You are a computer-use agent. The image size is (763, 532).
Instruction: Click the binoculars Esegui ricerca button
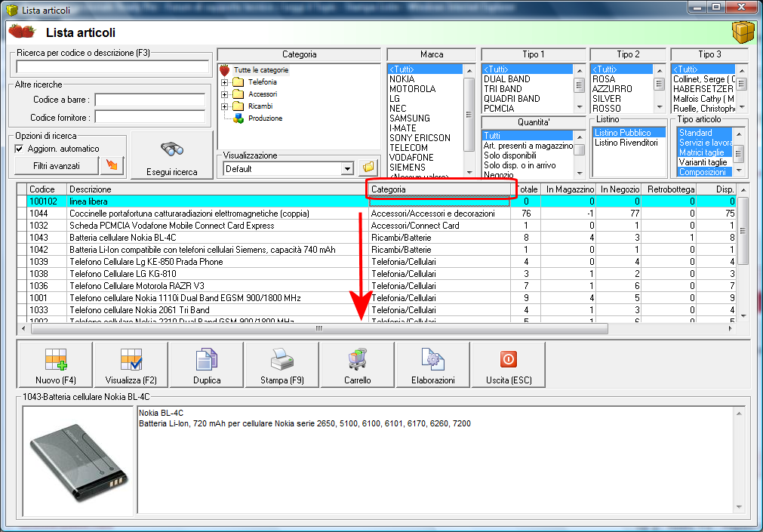click(172, 155)
